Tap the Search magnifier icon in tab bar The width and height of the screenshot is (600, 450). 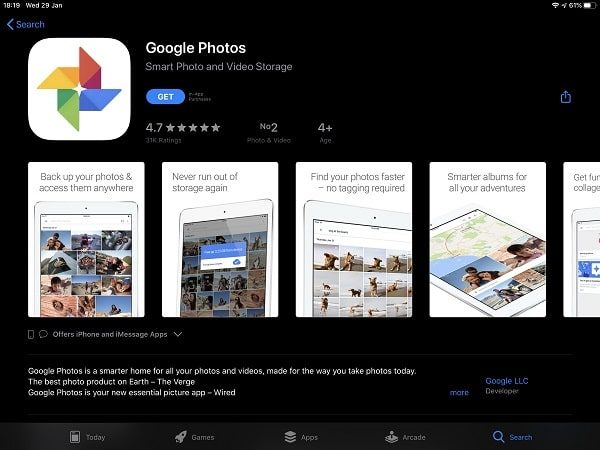point(498,437)
